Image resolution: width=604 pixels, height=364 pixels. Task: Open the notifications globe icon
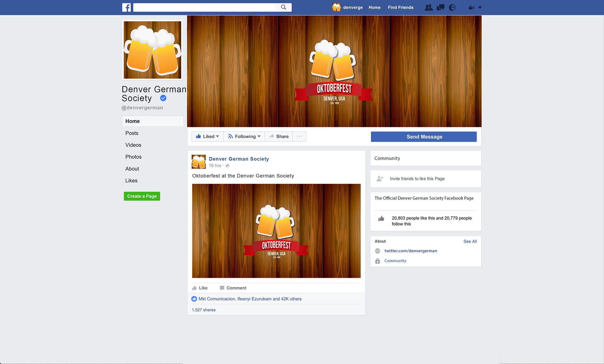point(452,8)
